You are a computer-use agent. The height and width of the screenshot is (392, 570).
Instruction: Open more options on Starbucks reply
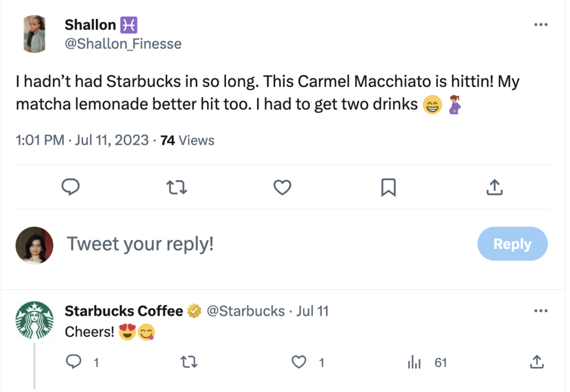click(x=540, y=311)
